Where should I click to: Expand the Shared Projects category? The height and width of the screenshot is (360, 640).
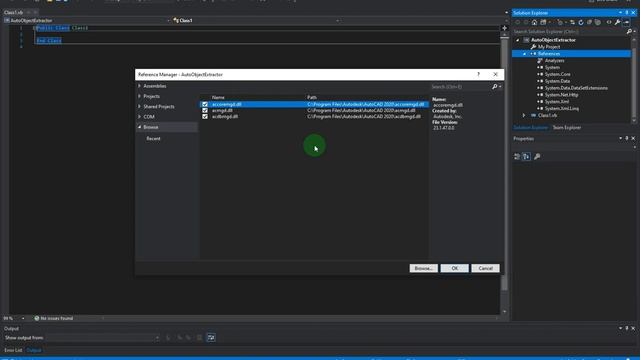coord(140,106)
